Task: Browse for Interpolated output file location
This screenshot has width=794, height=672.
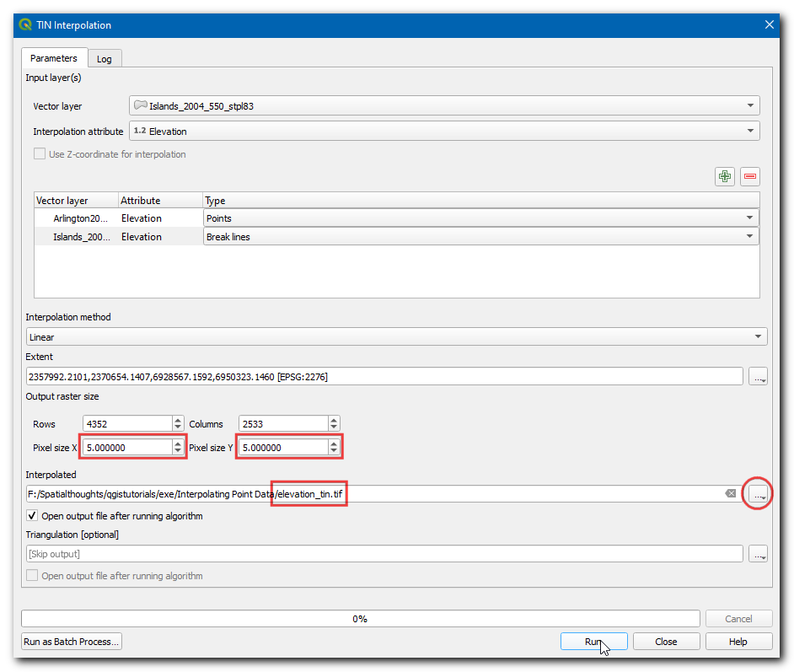Action: (759, 494)
